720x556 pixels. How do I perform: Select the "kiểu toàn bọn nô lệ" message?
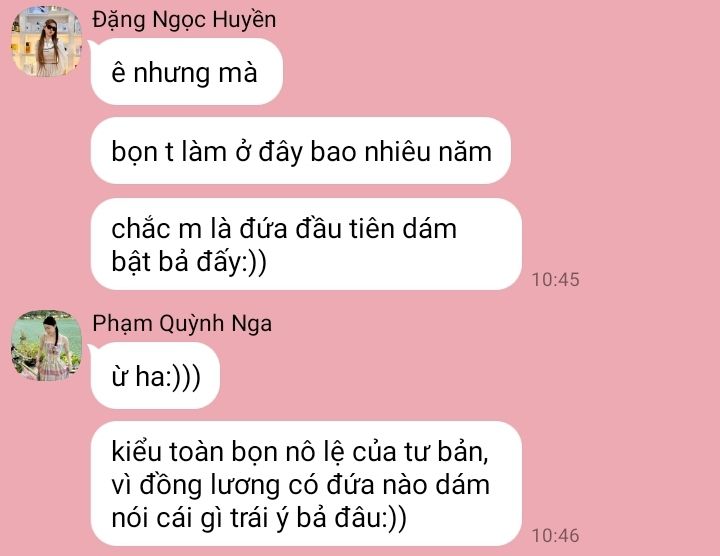[x=306, y=484]
